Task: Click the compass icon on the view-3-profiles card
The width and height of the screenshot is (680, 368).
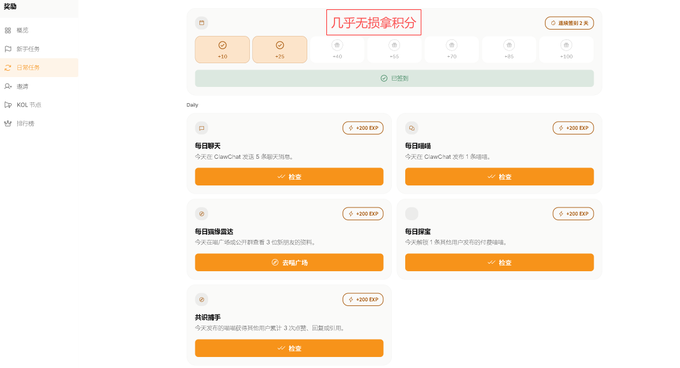Action: click(202, 214)
